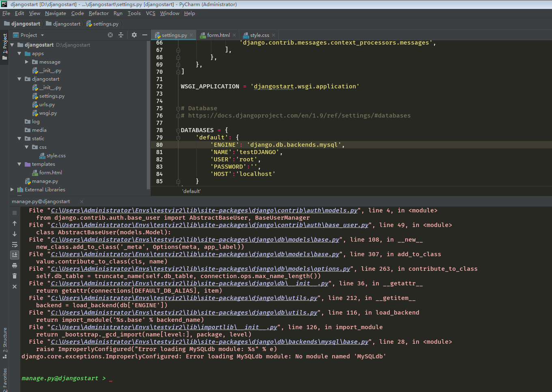
Task: Select style.css under css folder
Action: [x=56, y=156]
